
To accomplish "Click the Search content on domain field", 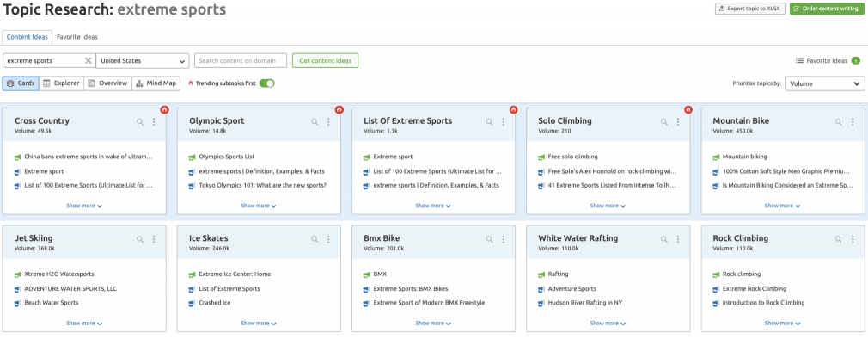I will click(241, 60).
